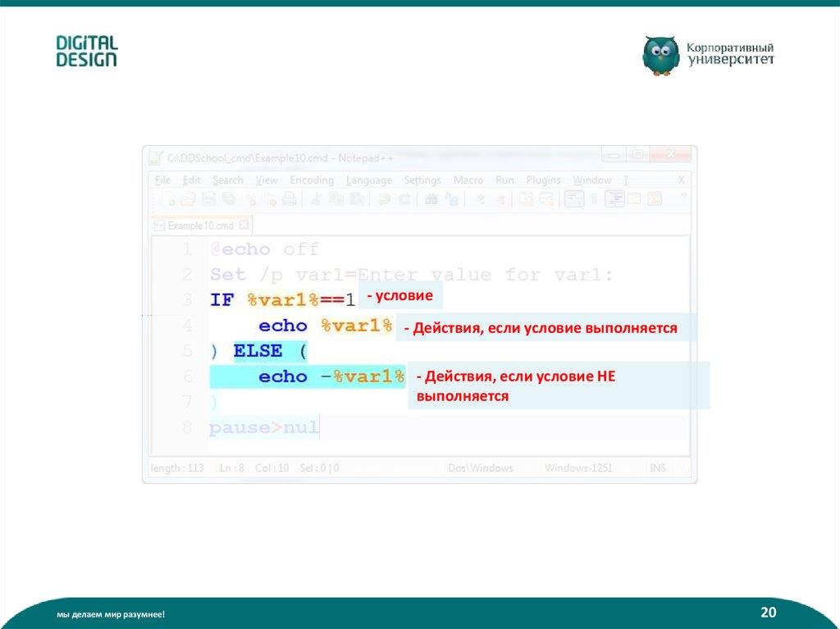The width and height of the screenshot is (840, 629).
Task: Click the user-defined language toolbar icon
Action: (635, 199)
